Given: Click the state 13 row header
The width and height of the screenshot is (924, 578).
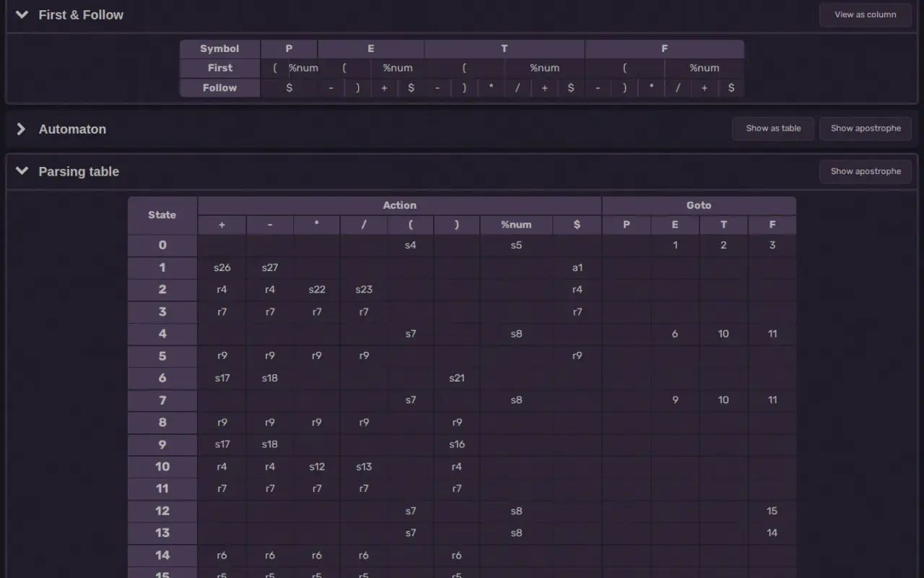Looking at the screenshot, I should (x=162, y=533).
